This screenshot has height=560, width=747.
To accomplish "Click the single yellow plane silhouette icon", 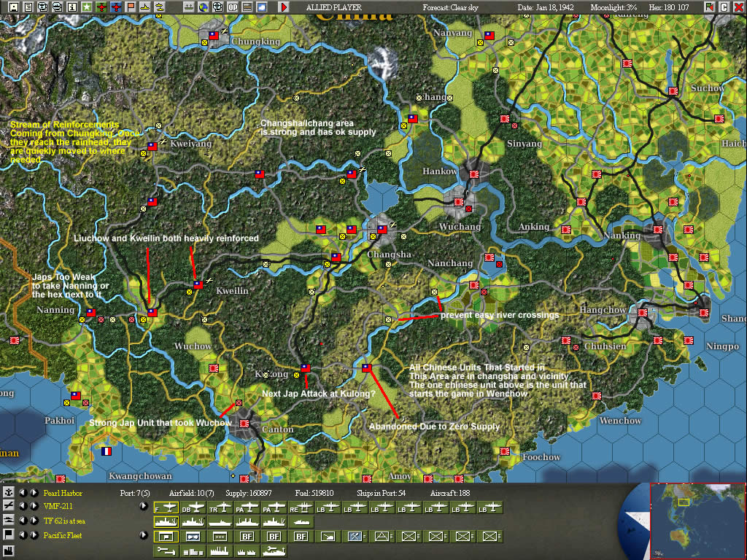I will tap(144, 7).
